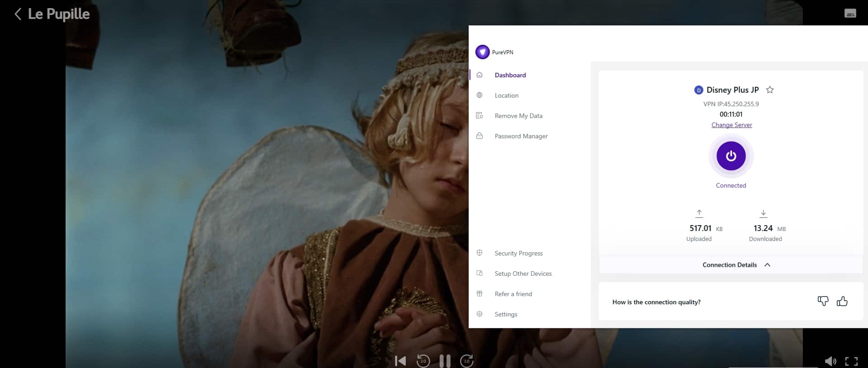Open the subtitles and audio menu icon

point(850,14)
